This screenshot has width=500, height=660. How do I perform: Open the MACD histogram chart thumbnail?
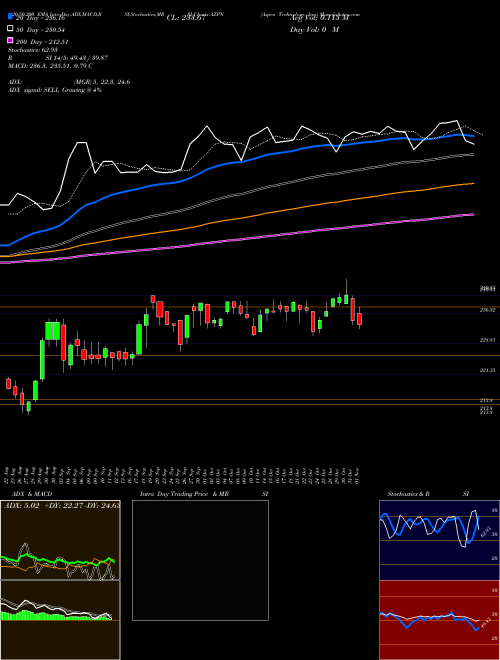pyautogui.click(x=60, y=620)
